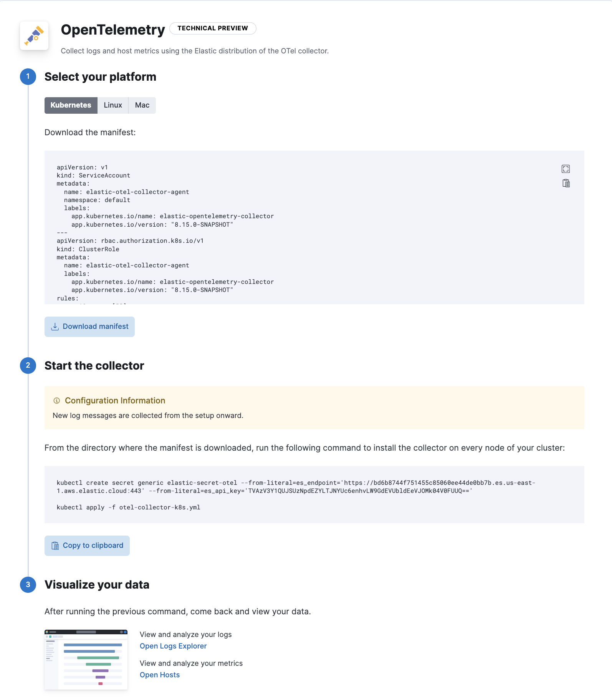Follow the Open Hosts link
Image resolution: width=612 pixels, height=700 pixels.
(160, 675)
